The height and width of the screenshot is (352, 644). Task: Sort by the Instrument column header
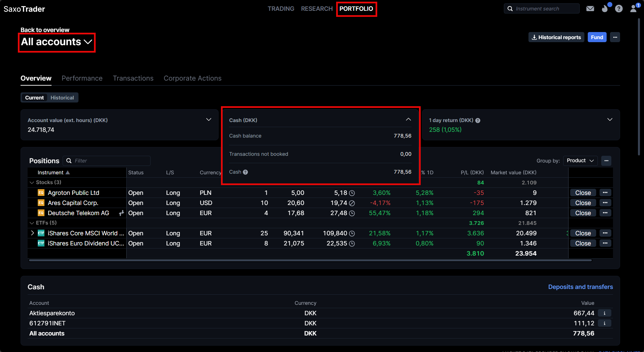point(51,173)
